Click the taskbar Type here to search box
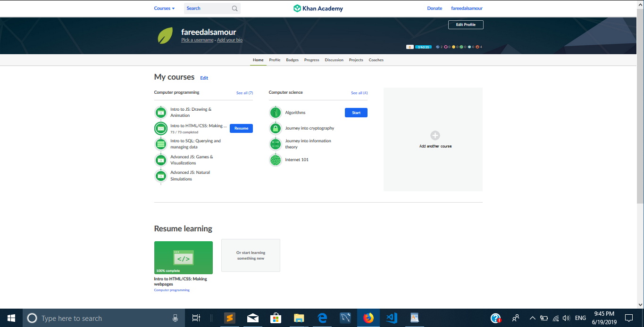 (x=104, y=318)
